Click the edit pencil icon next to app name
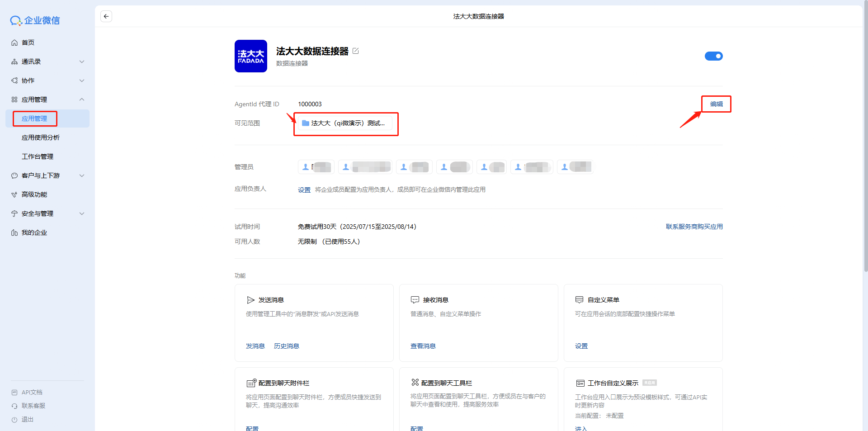Viewport: 868px width, 431px height. (356, 51)
